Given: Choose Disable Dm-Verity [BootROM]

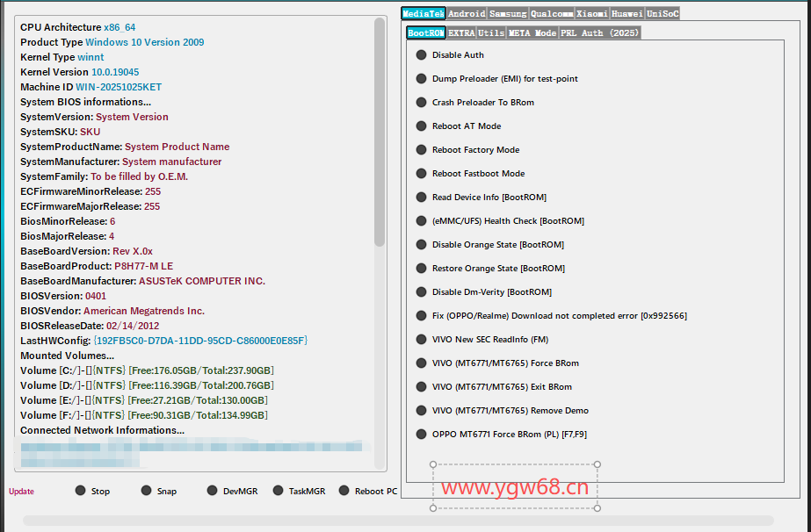Looking at the screenshot, I should point(484,292).
